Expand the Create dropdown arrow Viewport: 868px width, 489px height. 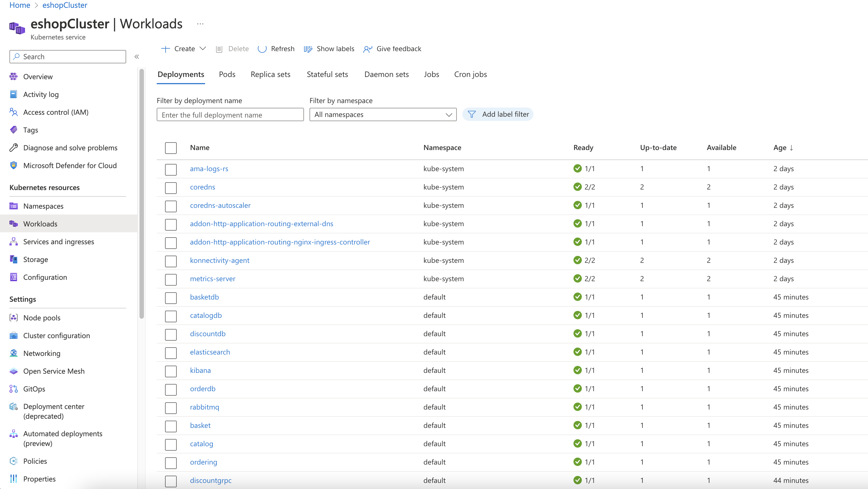pos(203,49)
